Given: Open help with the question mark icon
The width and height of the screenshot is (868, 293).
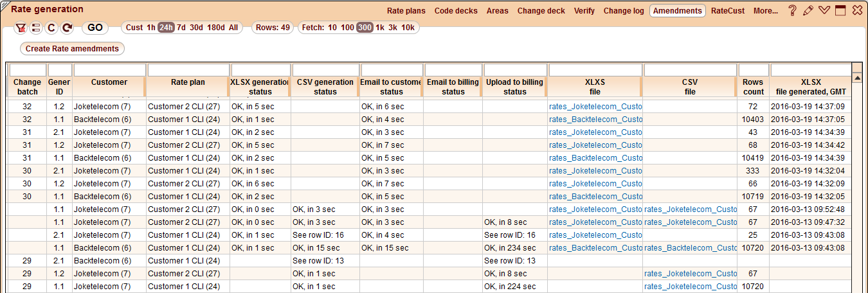Looking at the screenshot, I should [x=792, y=10].
